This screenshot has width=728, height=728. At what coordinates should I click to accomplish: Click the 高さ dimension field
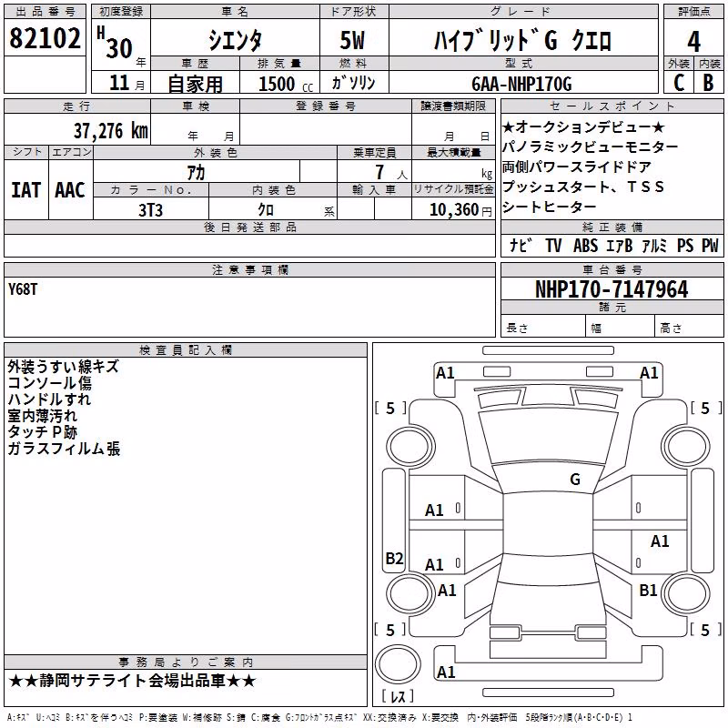tap(689, 328)
